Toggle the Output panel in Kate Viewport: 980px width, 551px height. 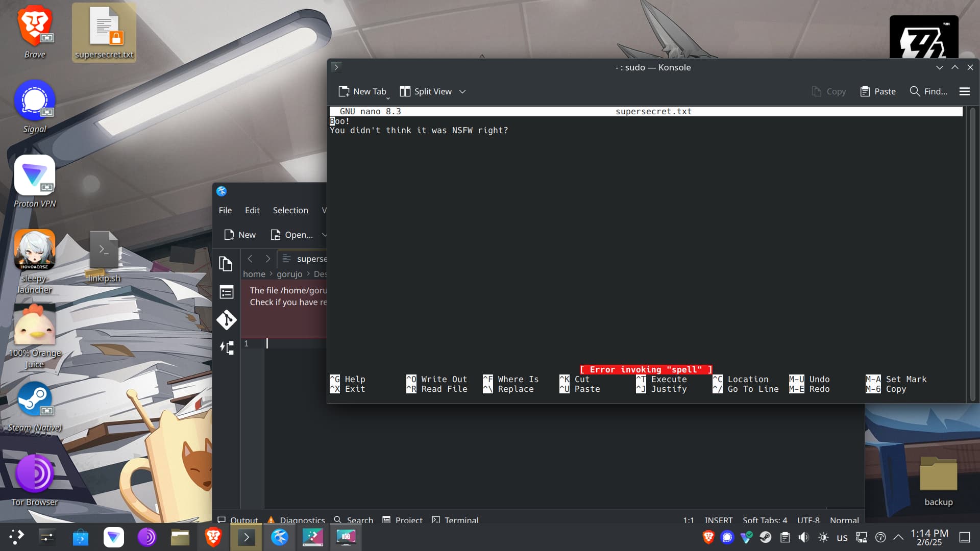(238, 520)
